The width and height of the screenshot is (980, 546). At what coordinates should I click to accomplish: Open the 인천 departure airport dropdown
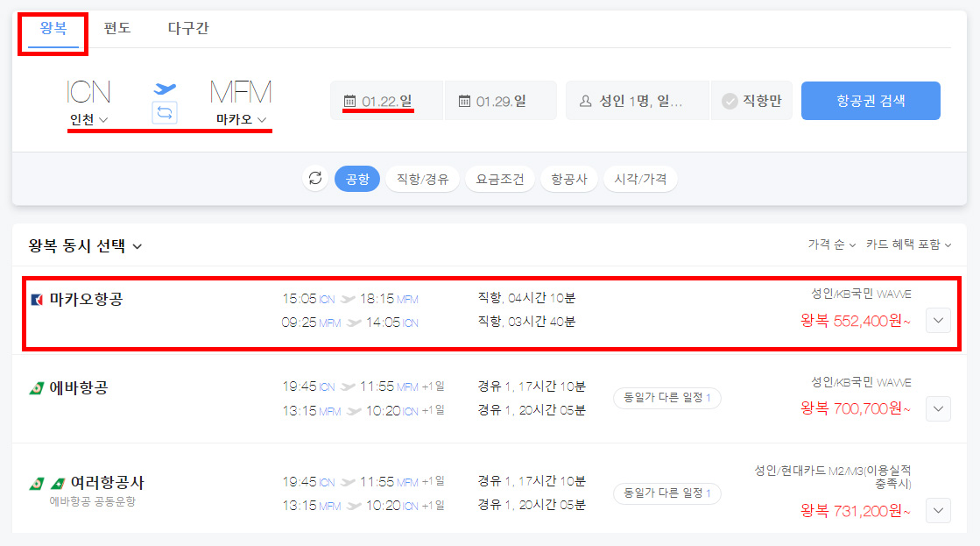pos(88,119)
